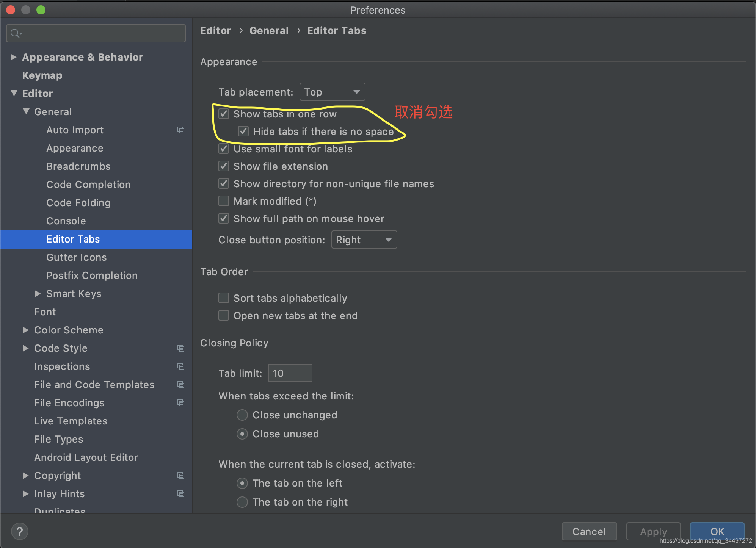
Task: Click the search magnifier icon
Action: [x=15, y=33]
